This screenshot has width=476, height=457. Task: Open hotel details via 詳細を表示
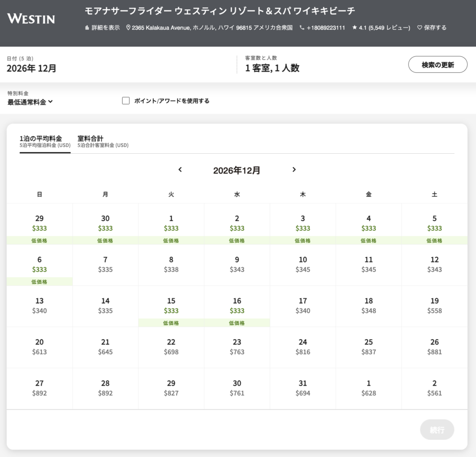[x=102, y=27]
